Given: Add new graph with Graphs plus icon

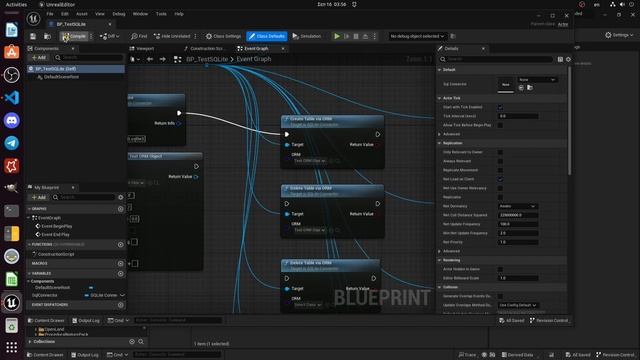Looking at the screenshot, I should point(120,209).
